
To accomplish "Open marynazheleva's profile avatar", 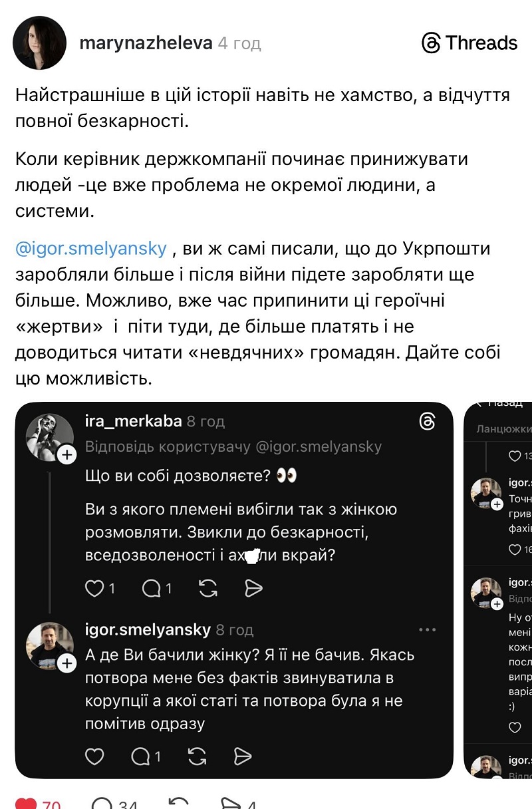I will pyautogui.click(x=40, y=43).
